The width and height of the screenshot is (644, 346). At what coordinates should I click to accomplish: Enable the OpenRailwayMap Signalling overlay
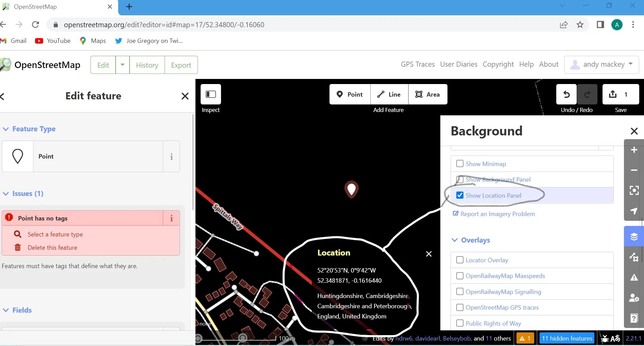click(460, 292)
